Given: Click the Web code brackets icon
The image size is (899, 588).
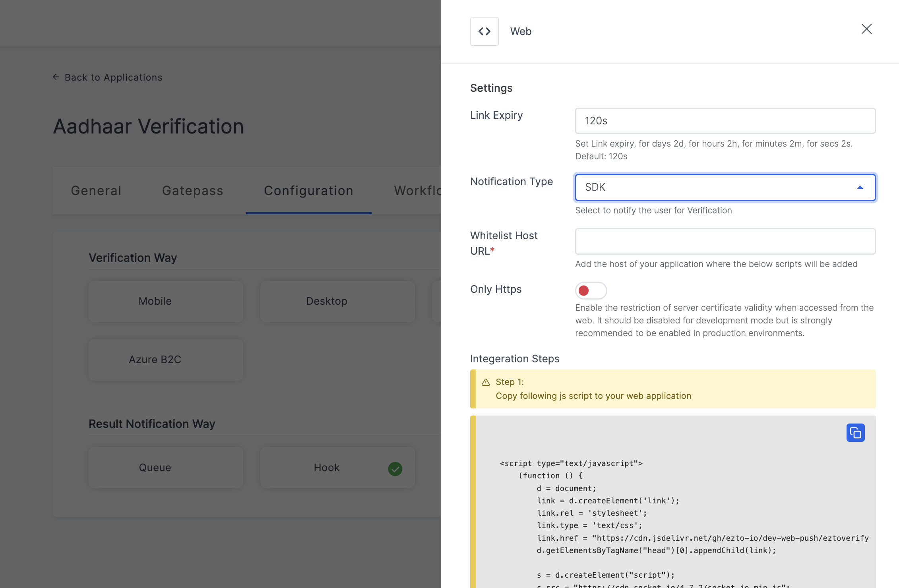Looking at the screenshot, I should tap(484, 31).
